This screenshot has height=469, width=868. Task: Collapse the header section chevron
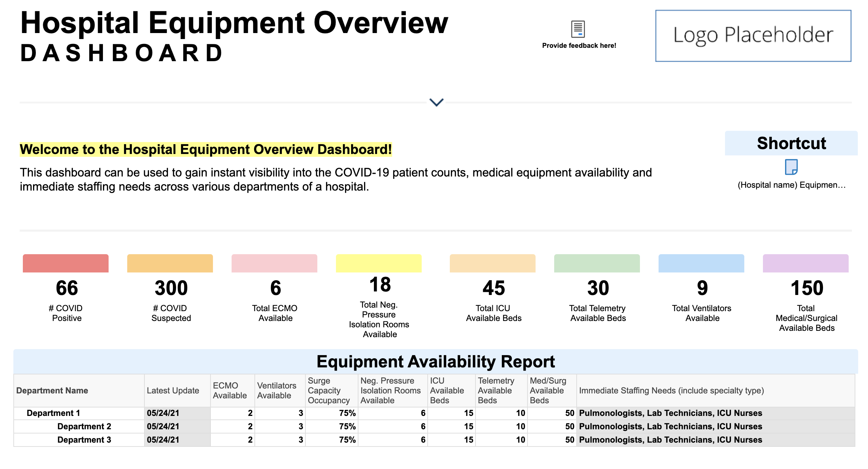[x=436, y=102]
